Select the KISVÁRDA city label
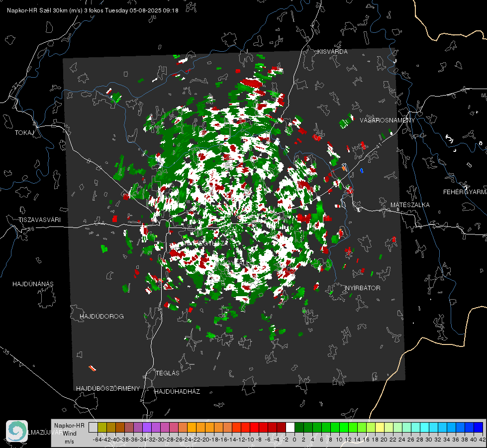The height and width of the screenshot is (448, 487). [x=332, y=52]
